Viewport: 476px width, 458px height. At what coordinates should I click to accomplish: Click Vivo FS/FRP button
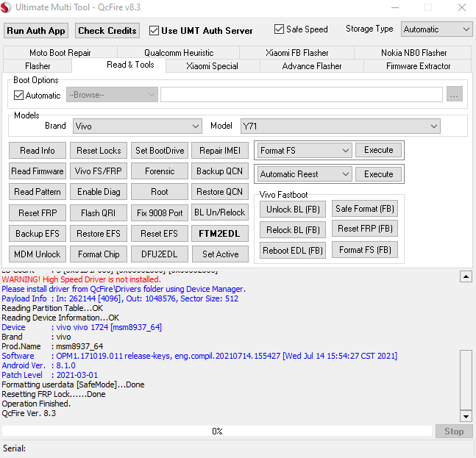[x=99, y=171]
